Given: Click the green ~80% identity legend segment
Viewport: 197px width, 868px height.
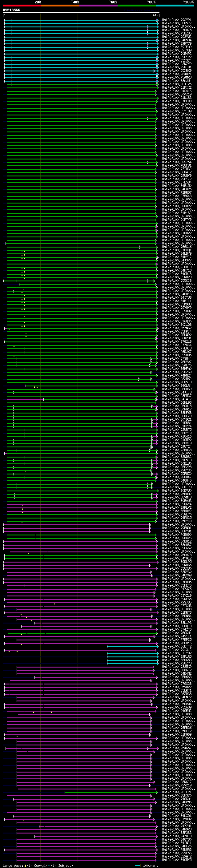Looking at the screenshot, I should [137, 6].
